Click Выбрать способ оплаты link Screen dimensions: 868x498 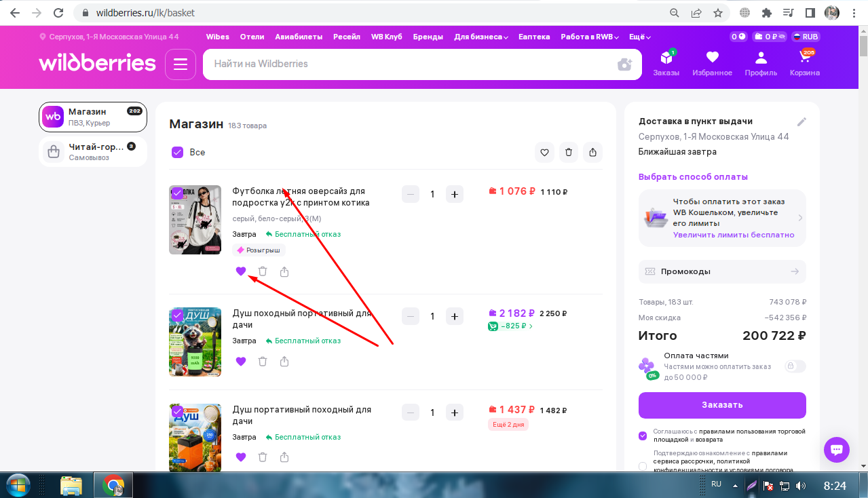[693, 177]
